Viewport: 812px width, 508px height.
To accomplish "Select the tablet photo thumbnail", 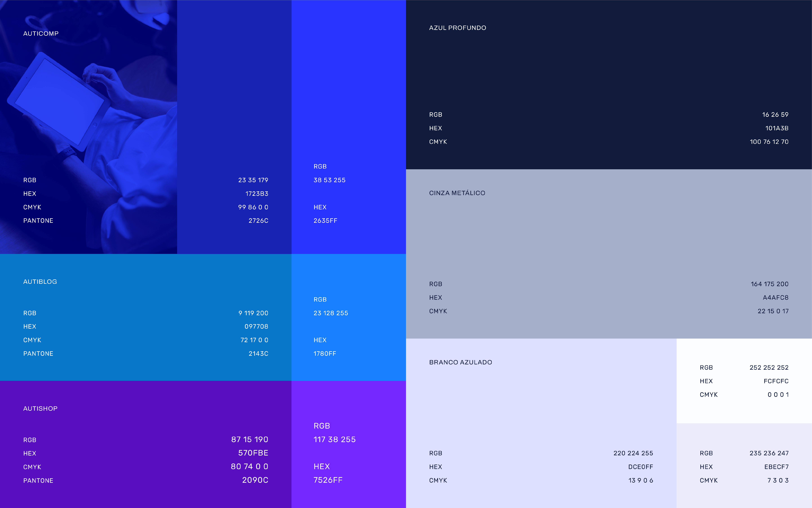I will 89,127.
